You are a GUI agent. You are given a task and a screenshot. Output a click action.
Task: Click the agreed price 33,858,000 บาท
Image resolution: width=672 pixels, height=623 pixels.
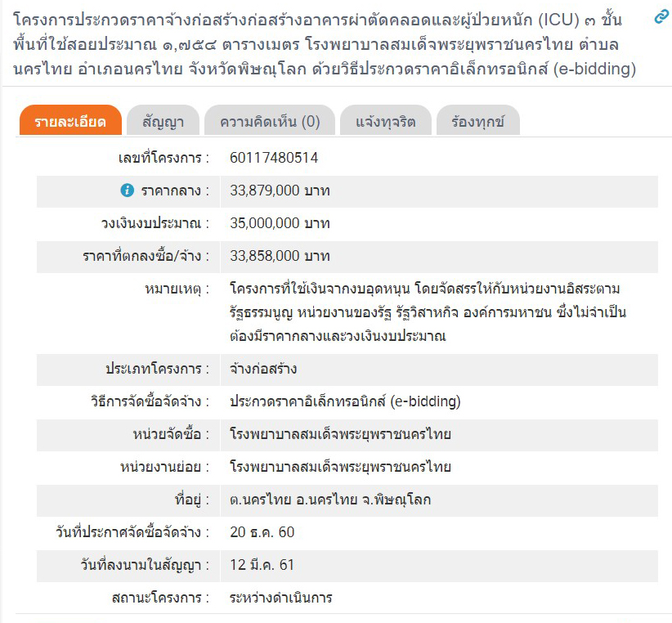click(x=280, y=256)
